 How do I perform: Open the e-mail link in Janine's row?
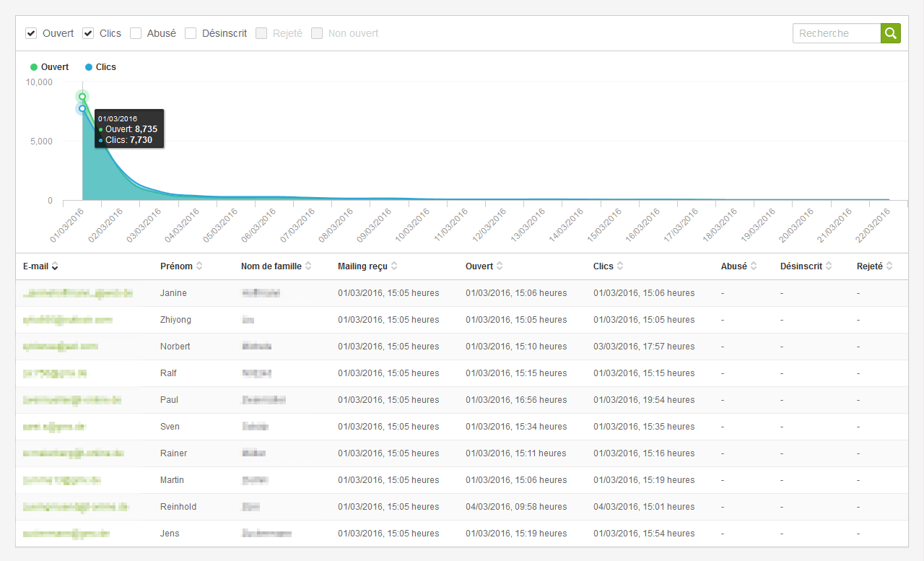(x=78, y=293)
